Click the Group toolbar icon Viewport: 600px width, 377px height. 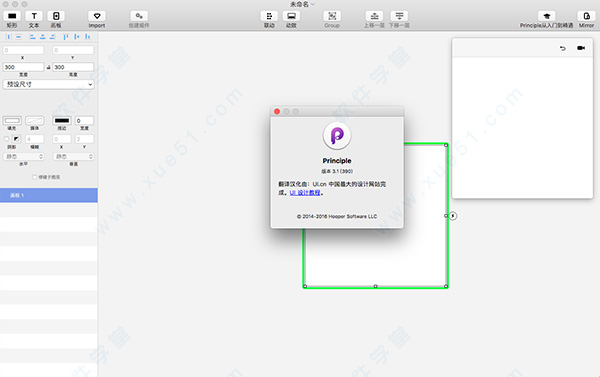tap(332, 16)
